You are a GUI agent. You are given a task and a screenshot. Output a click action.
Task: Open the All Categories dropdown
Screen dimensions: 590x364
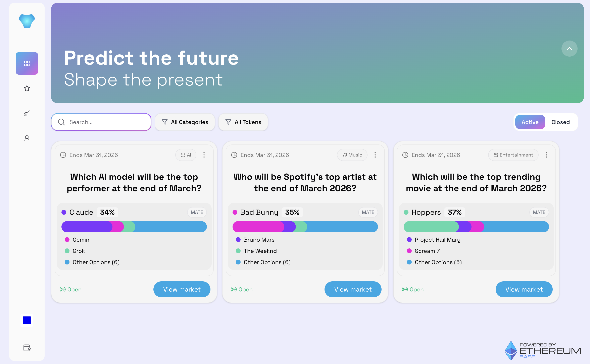(x=185, y=122)
